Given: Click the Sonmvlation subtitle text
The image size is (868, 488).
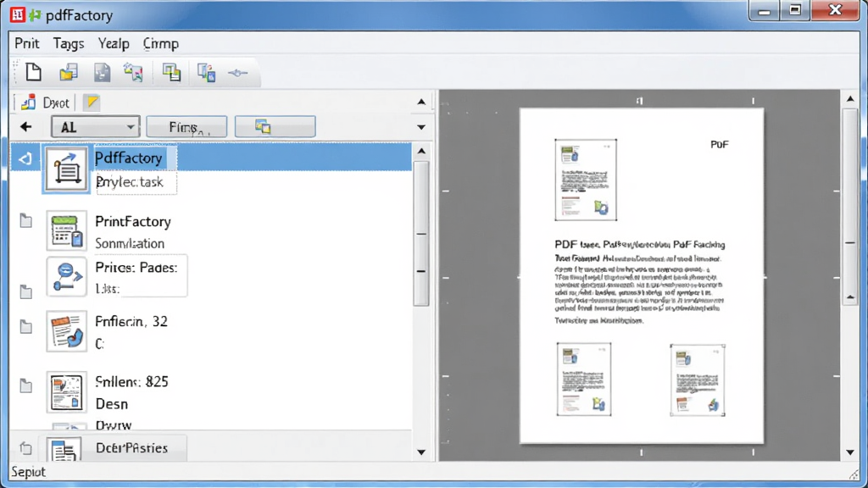Looking at the screenshot, I should pyautogui.click(x=130, y=243).
